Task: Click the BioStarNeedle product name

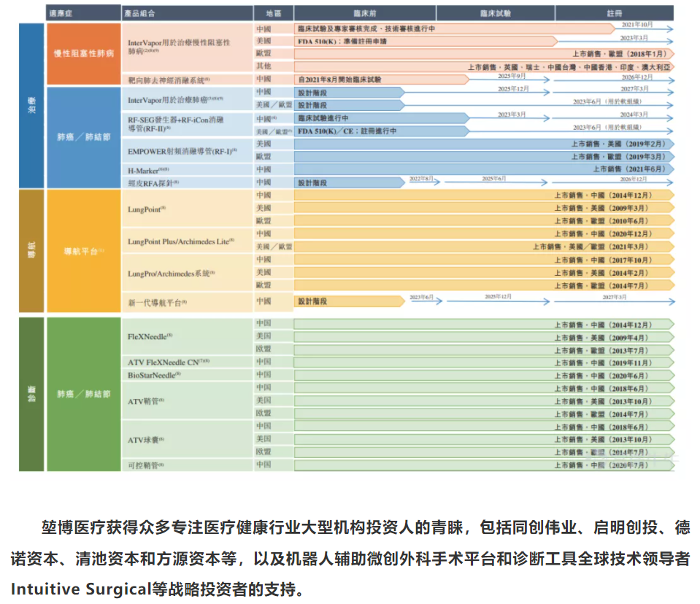Action: coord(154,375)
